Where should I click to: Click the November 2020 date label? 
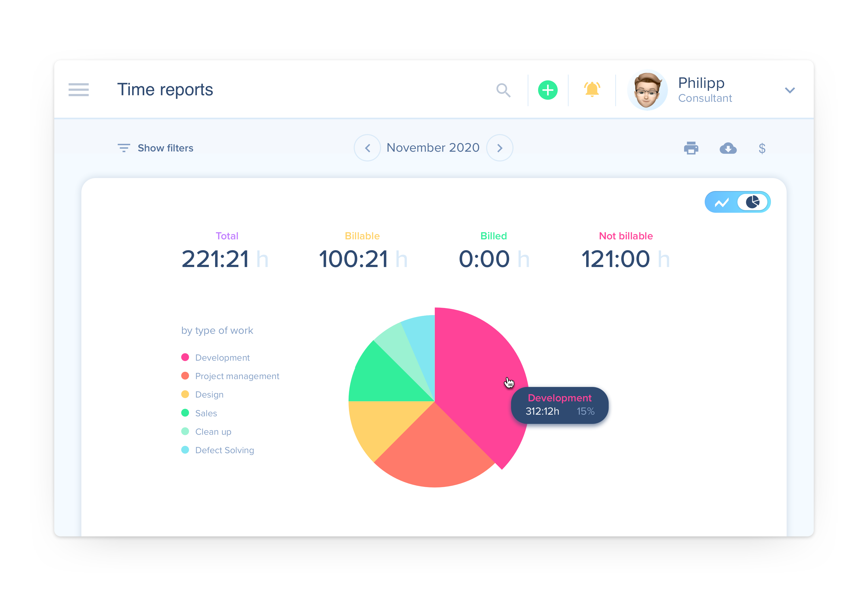click(x=433, y=148)
